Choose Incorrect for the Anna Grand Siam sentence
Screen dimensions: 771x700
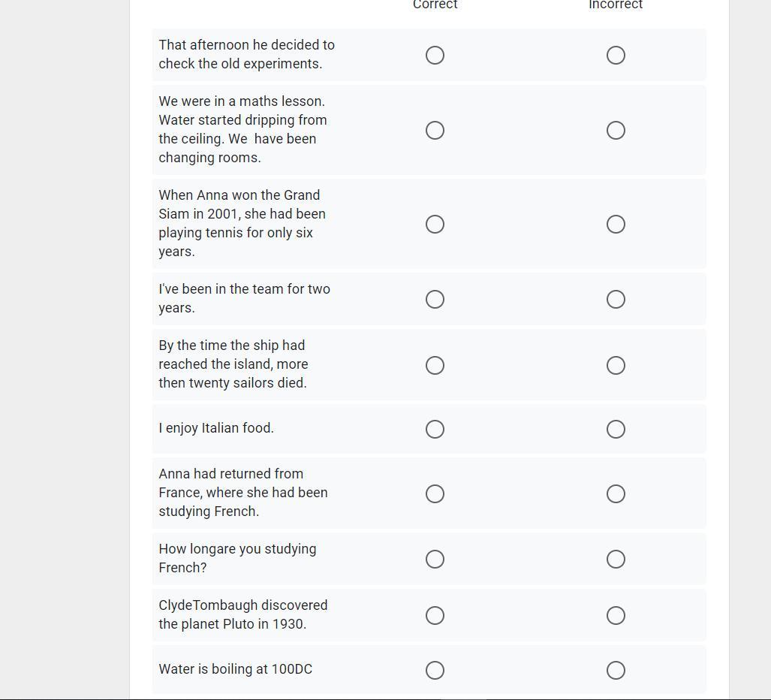616,225
